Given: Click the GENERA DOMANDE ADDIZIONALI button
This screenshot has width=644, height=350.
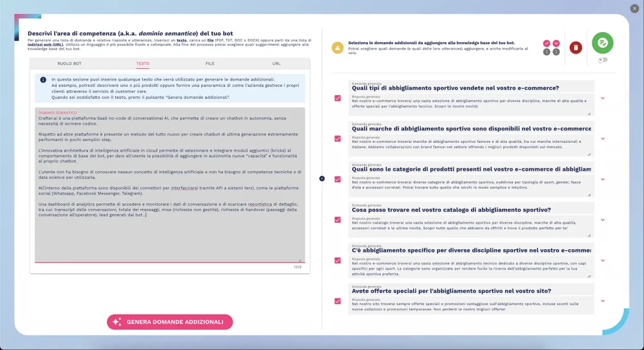Looking at the screenshot, I should pos(170,322).
